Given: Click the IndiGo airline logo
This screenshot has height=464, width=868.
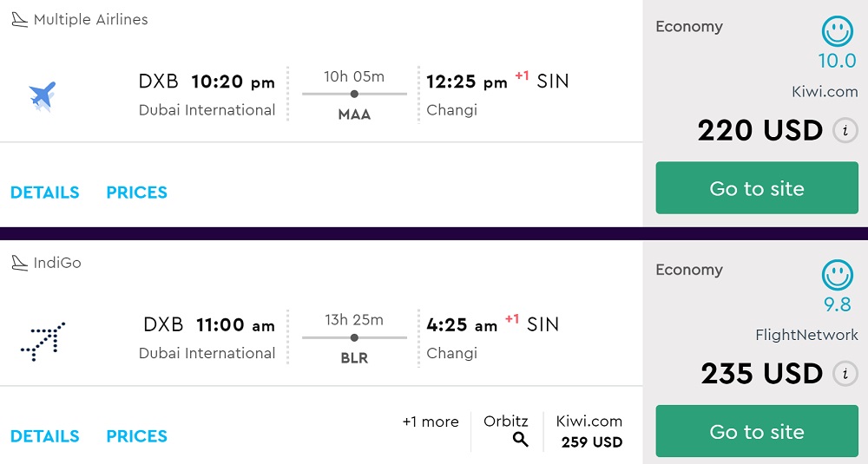Looking at the screenshot, I should [x=43, y=339].
